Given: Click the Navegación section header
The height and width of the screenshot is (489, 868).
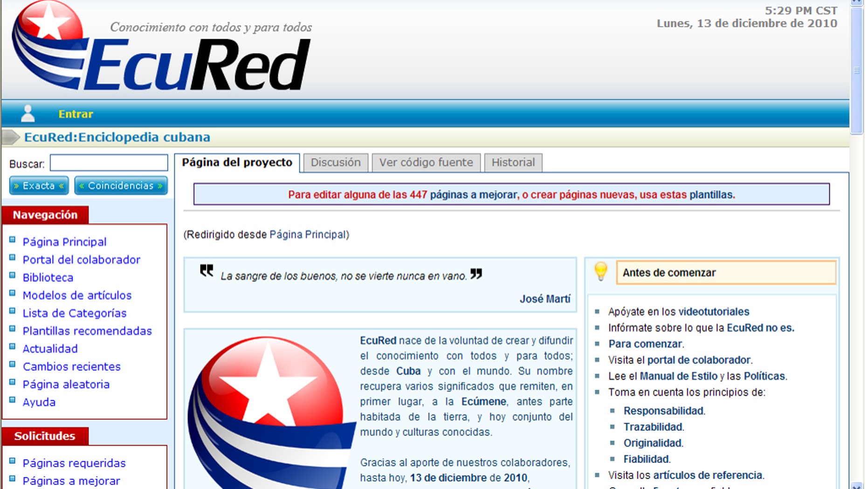Looking at the screenshot, I should coord(45,215).
